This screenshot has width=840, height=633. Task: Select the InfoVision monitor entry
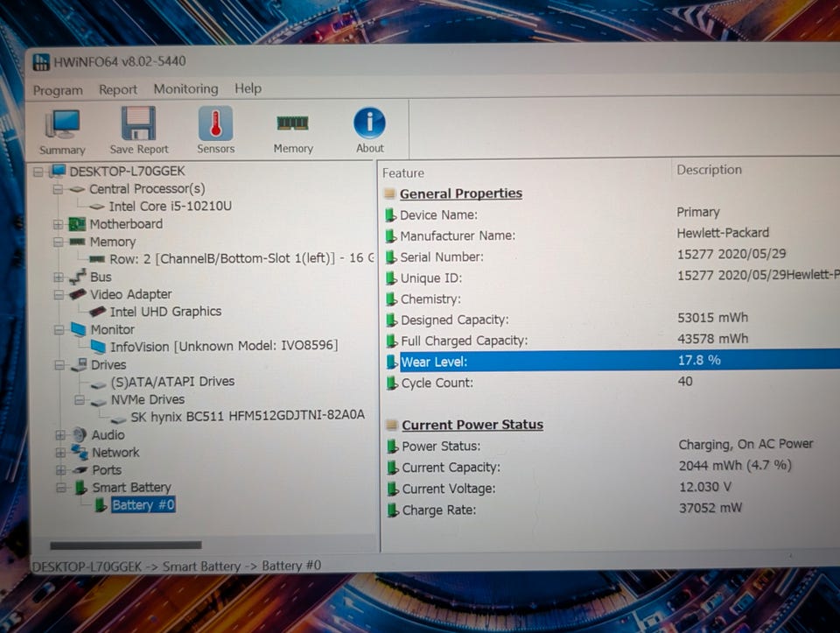[224, 346]
